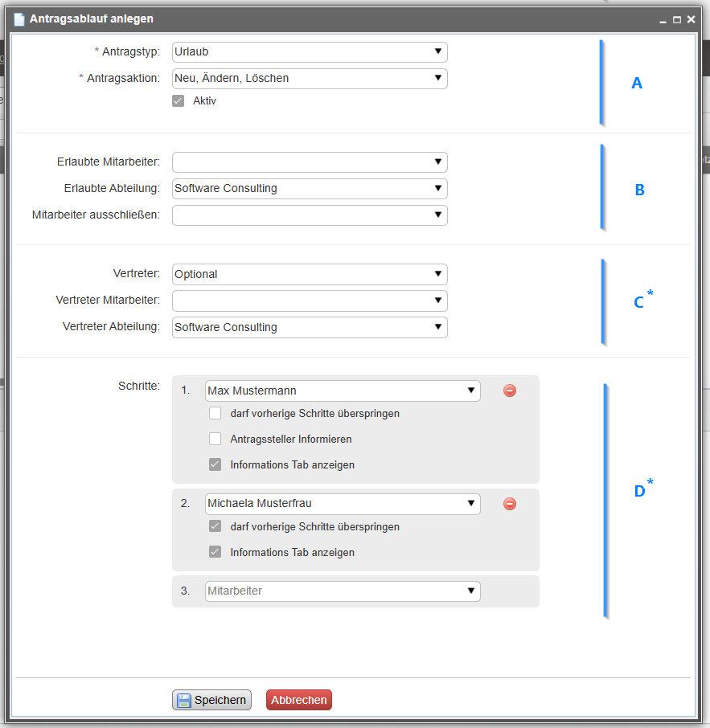Save with the Speichern button
The width and height of the screenshot is (710, 728).
(x=212, y=700)
